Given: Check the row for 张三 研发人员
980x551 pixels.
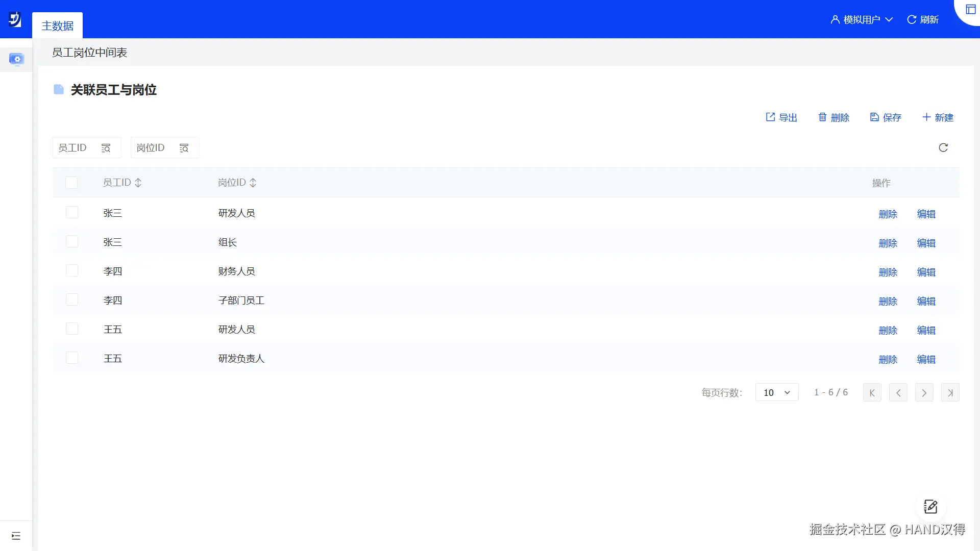Looking at the screenshot, I should coord(72,212).
